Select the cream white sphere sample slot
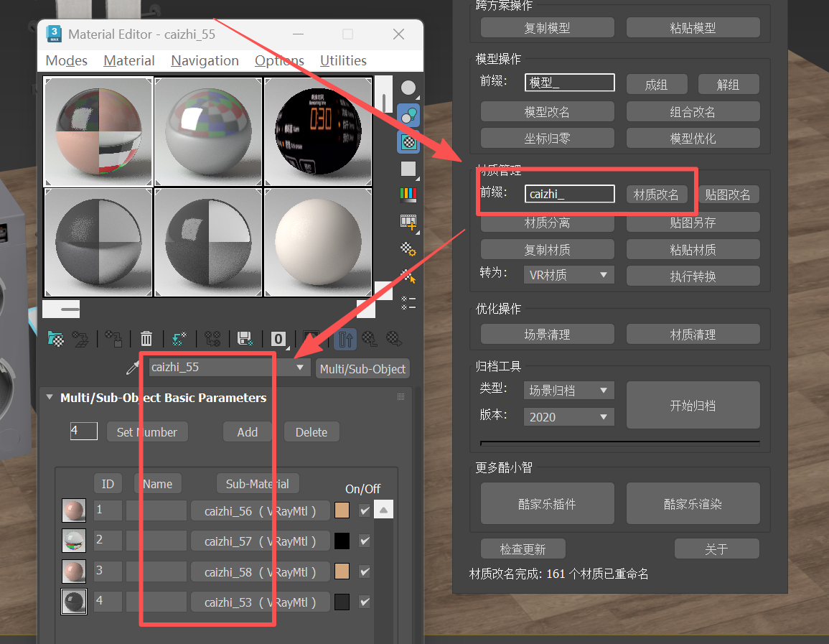The width and height of the screenshot is (829, 644). [318, 243]
